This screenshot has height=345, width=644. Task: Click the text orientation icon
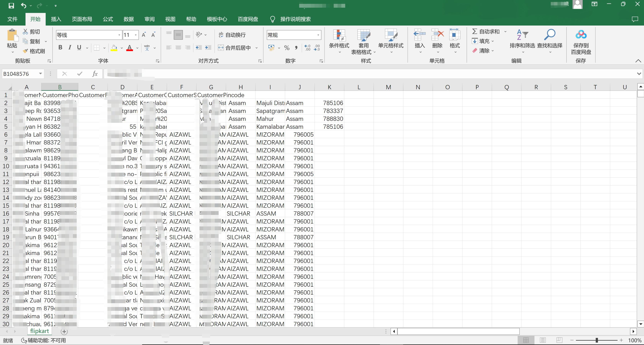pos(199,35)
